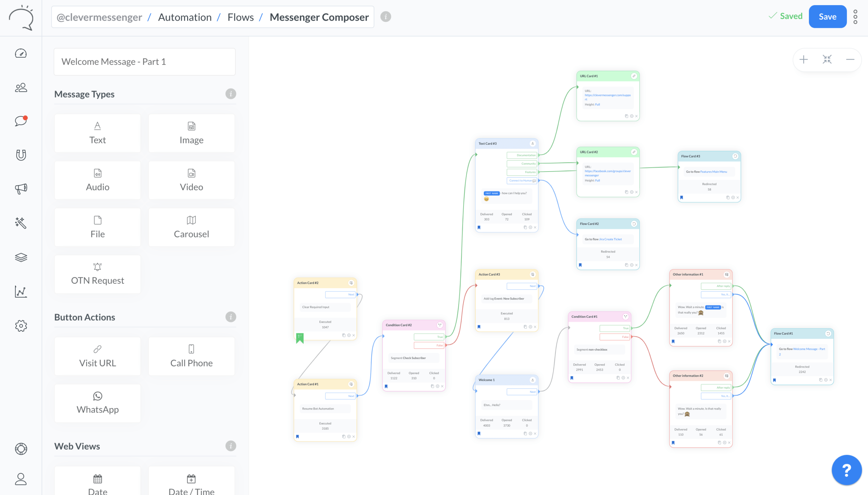Click the Clever Messenger logo
868x495 pixels.
pyautogui.click(x=21, y=18)
